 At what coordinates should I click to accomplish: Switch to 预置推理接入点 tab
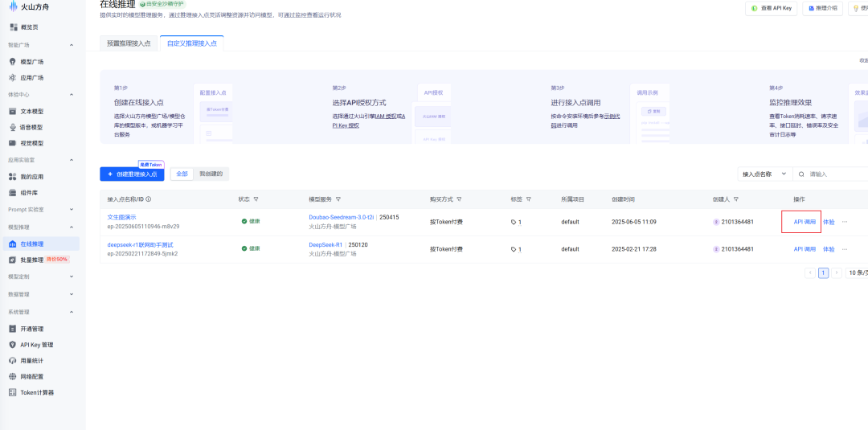[x=129, y=43]
